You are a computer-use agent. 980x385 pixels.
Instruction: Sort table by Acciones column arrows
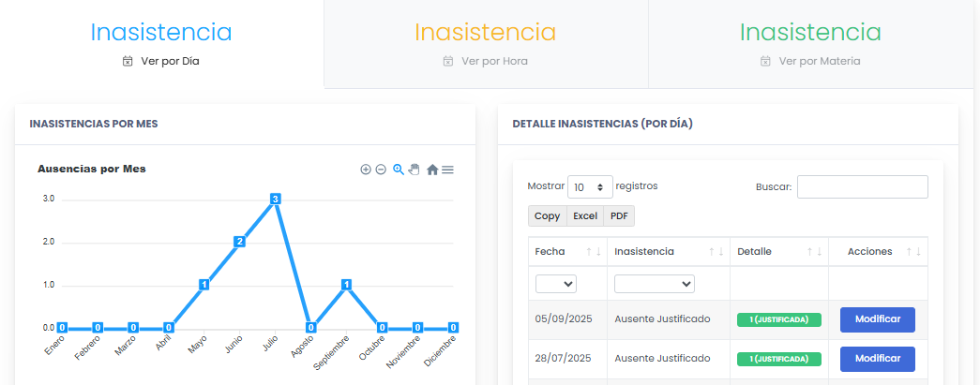913,251
